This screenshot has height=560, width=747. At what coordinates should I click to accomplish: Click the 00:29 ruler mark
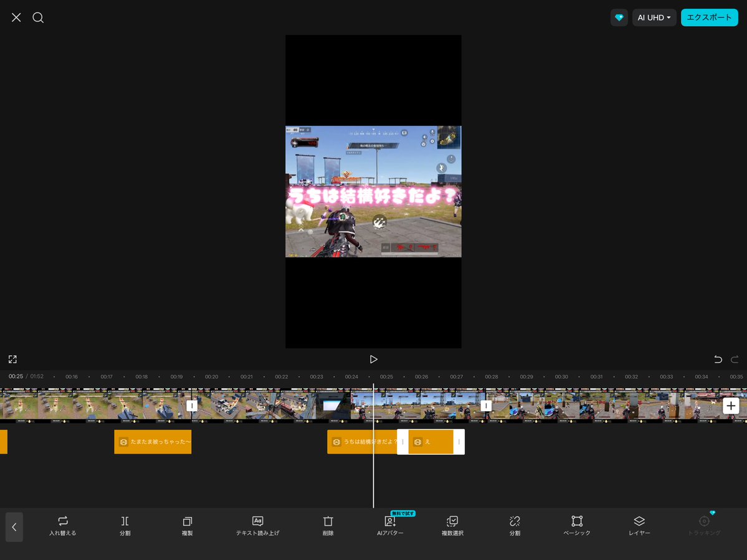click(x=526, y=377)
